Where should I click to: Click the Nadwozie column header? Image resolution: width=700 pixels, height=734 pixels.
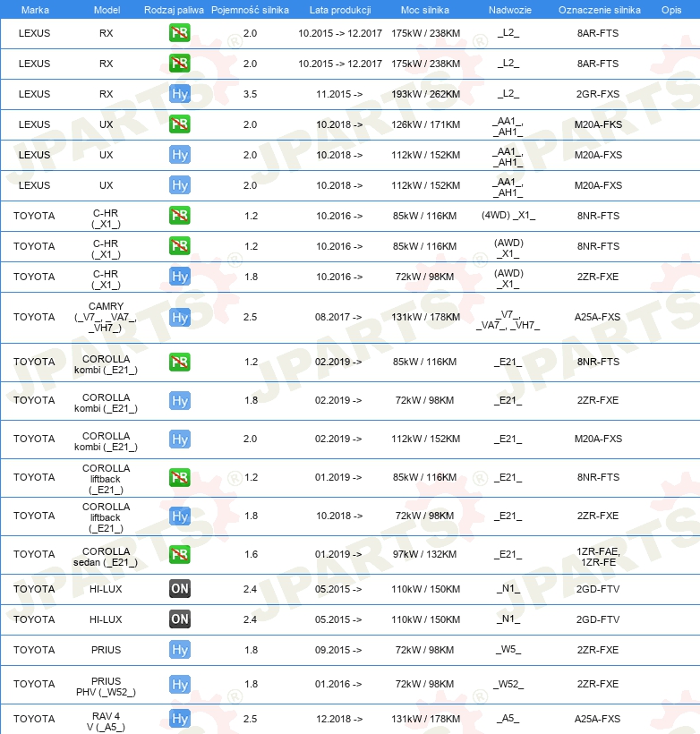(510, 10)
